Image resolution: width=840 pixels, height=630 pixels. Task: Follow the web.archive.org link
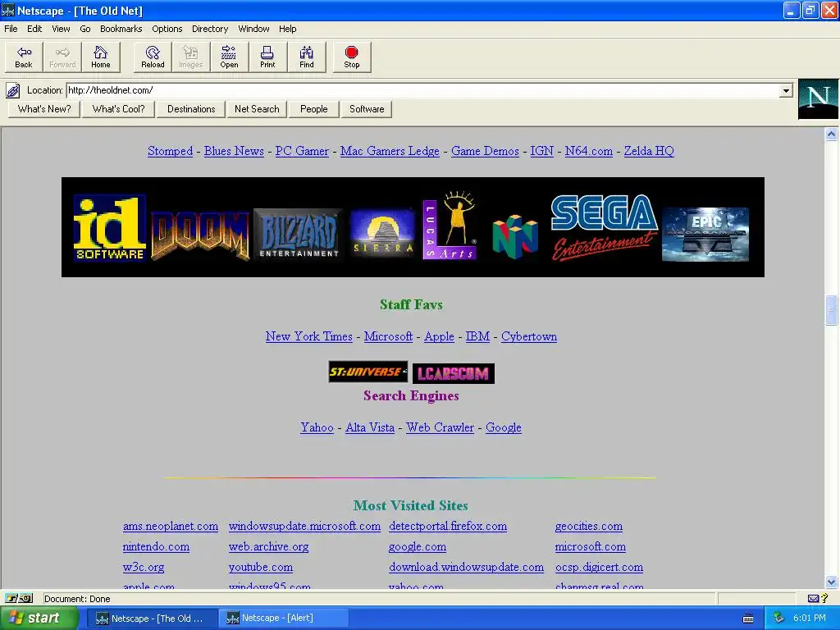point(268,546)
